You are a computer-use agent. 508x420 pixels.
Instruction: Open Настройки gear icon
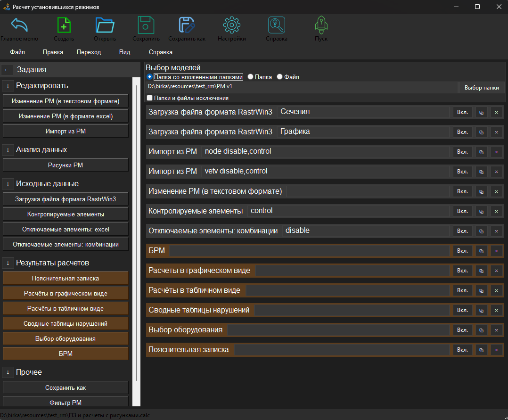[231, 25]
